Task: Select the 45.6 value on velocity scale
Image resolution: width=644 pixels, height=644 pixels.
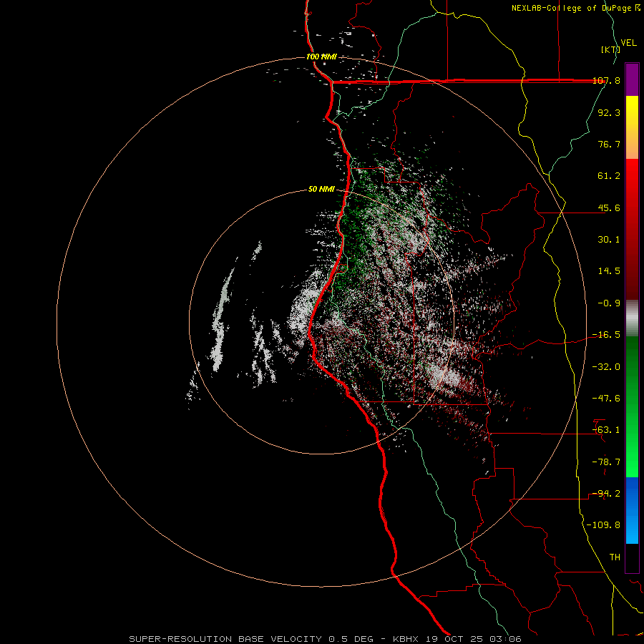Action: coord(609,208)
